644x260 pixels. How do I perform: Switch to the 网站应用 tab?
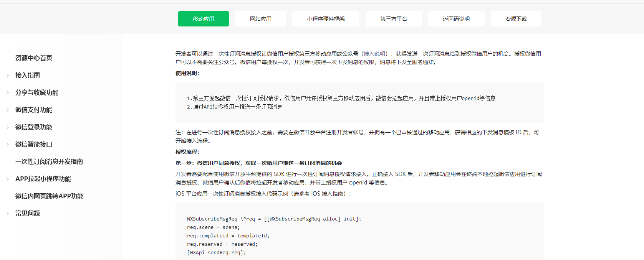260,19
